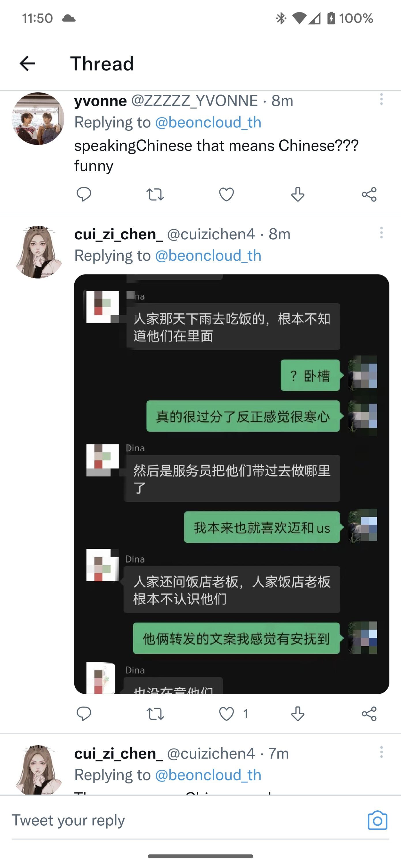Viewport: 401px width, 868px height.
Task: Retweet cui_zi_chen_ image tweet
Action: point(155,714)
